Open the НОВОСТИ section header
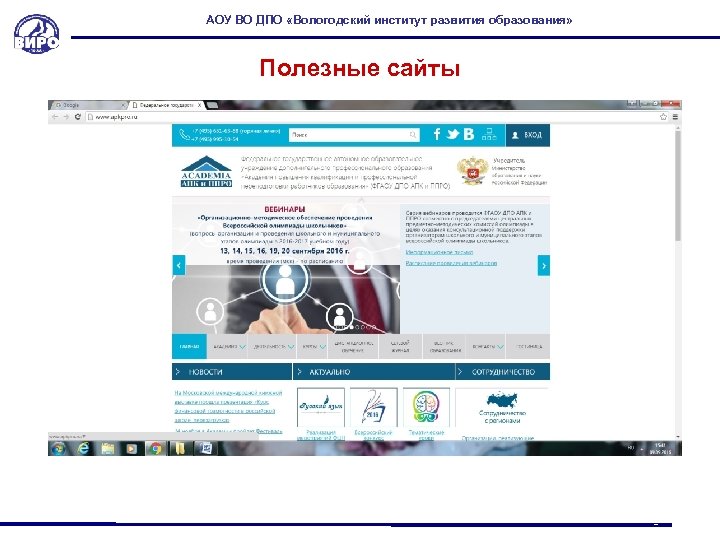The height and width of the screenshot is (540, 720). point(232,372)
